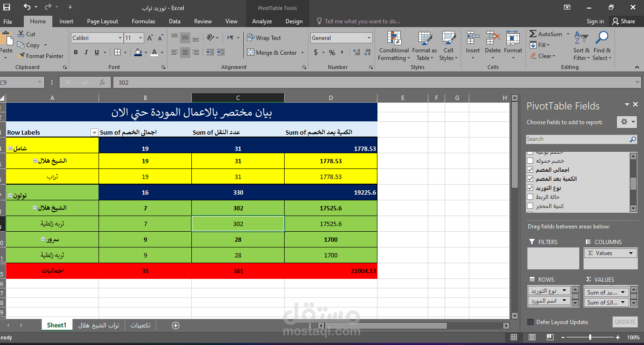Open Conditional Formatting
The image size is (644, 345).
pos(394,46)
